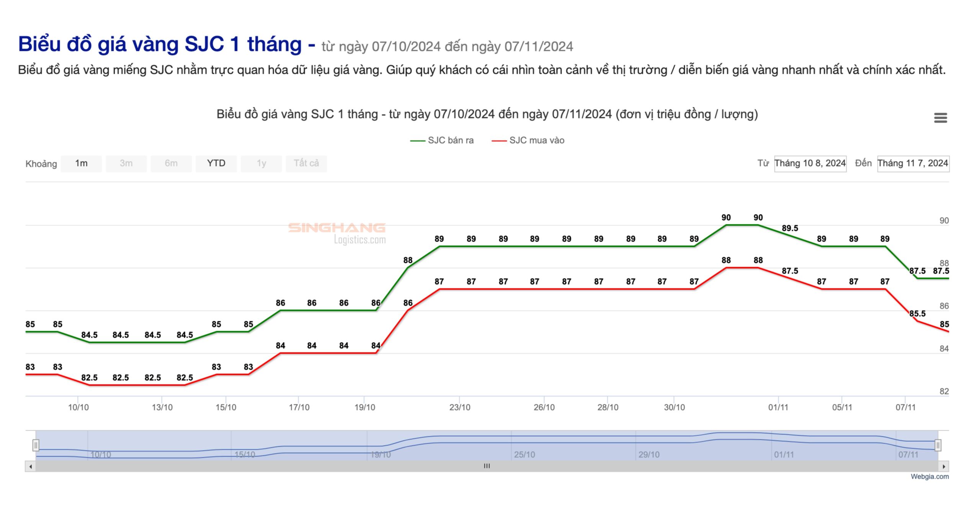Select the Tất cả range button
980x511 pixels.
[306, 164]
